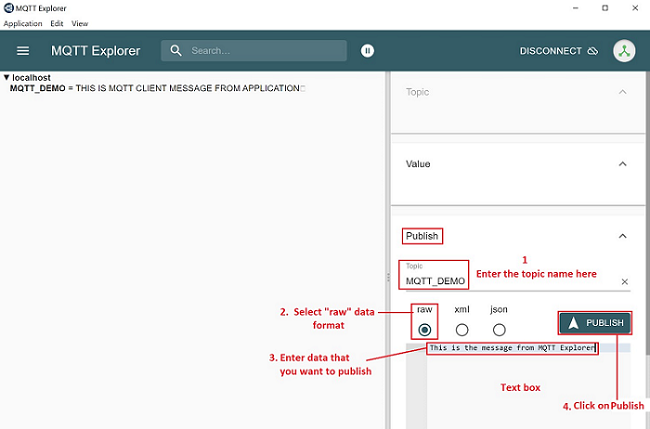This screenshot has height=429, width=650.
Task: Click the cloud disconnect icon
Action: 592,51
